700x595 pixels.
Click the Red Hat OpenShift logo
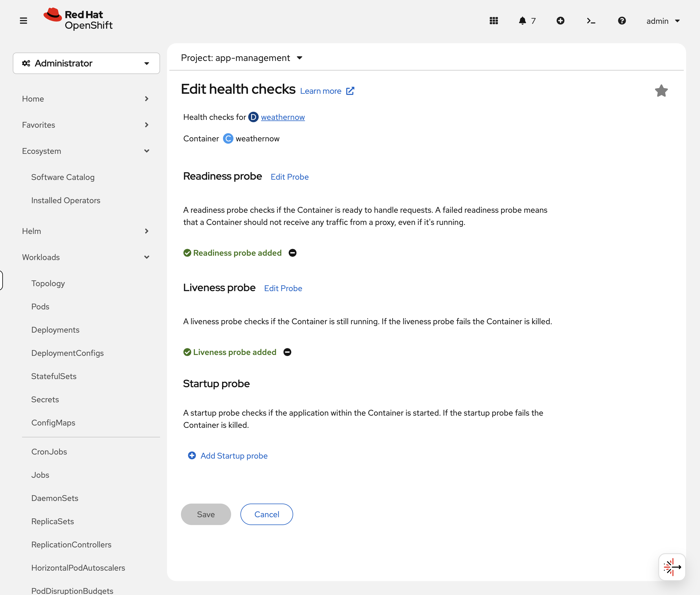78,19
